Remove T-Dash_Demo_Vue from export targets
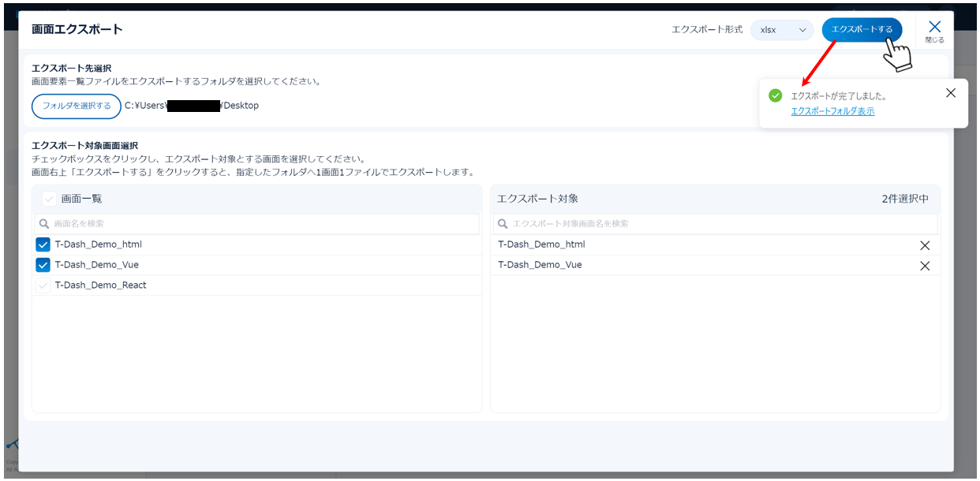 925,266
